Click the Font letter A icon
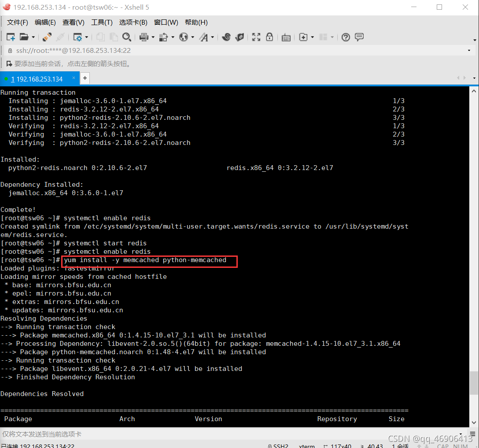479x448 pixels. (204, 37)
